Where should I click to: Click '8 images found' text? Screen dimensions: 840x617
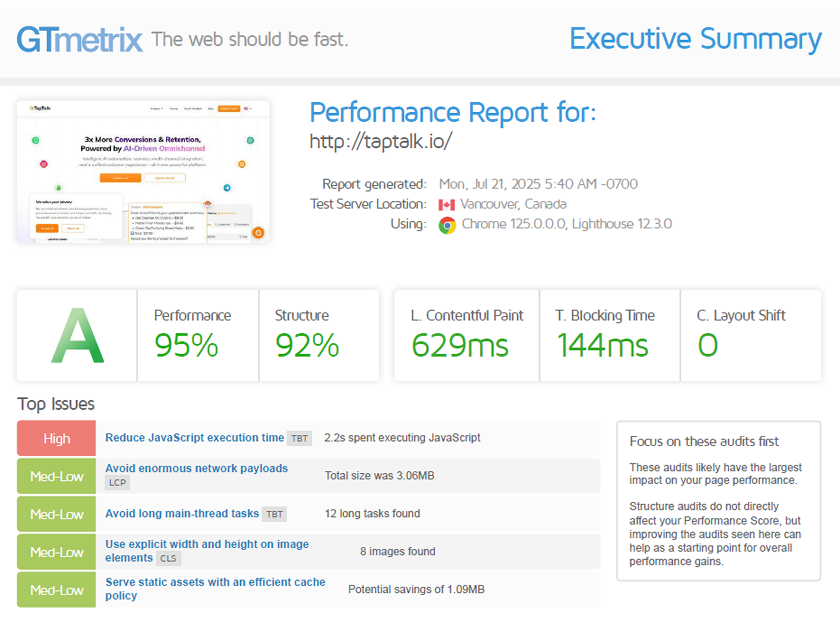click(398, 551)
